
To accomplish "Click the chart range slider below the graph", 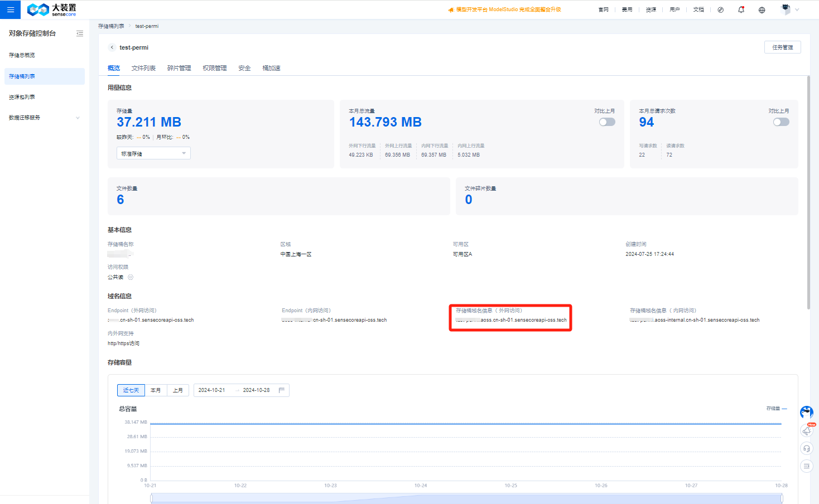I will 466,498.
